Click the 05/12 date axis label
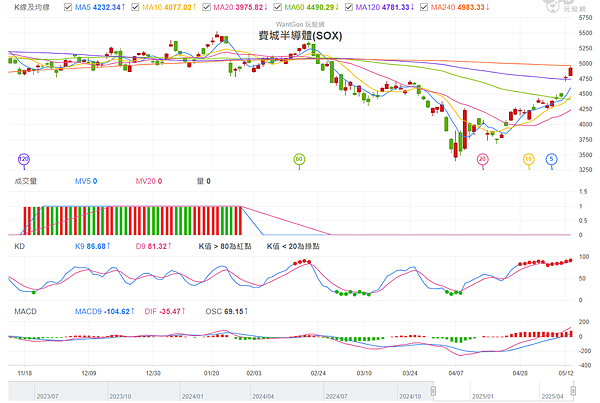 [x=566, y=373]
